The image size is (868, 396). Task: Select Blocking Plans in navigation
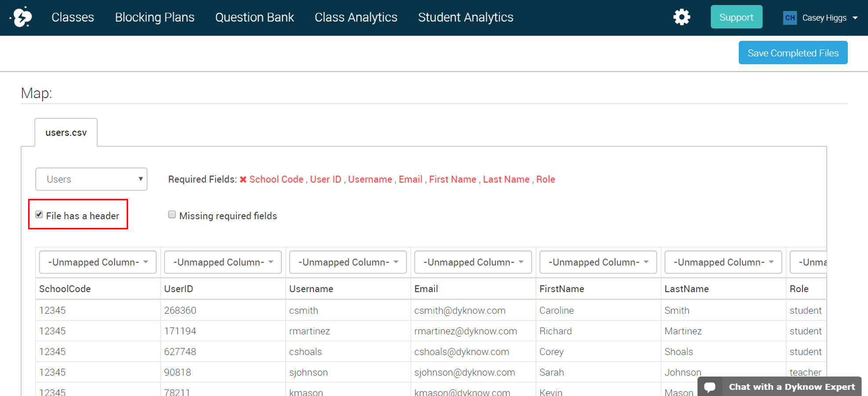coord(155,17)
